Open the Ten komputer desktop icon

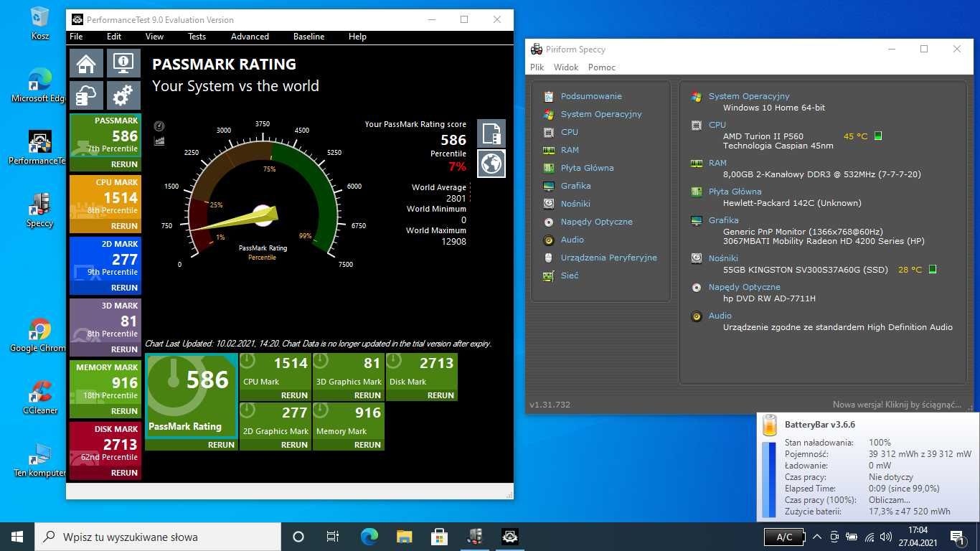pos(40,460)
